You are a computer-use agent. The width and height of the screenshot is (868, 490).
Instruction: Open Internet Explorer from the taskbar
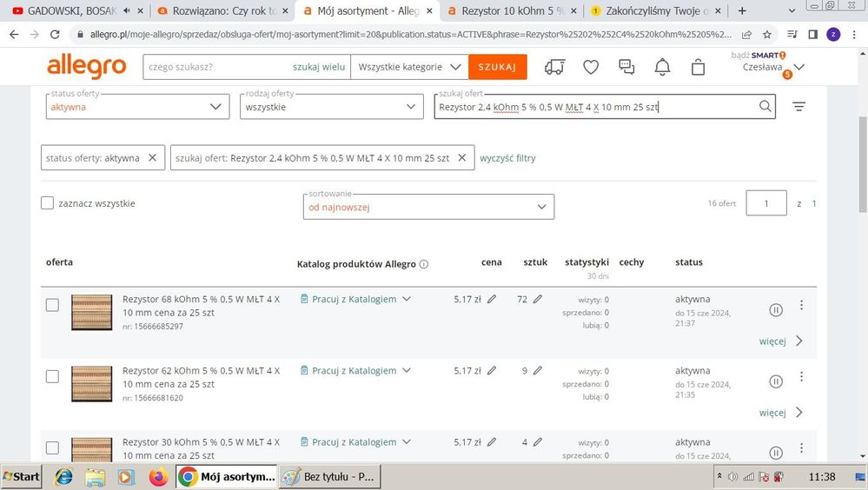pos(63,477)
